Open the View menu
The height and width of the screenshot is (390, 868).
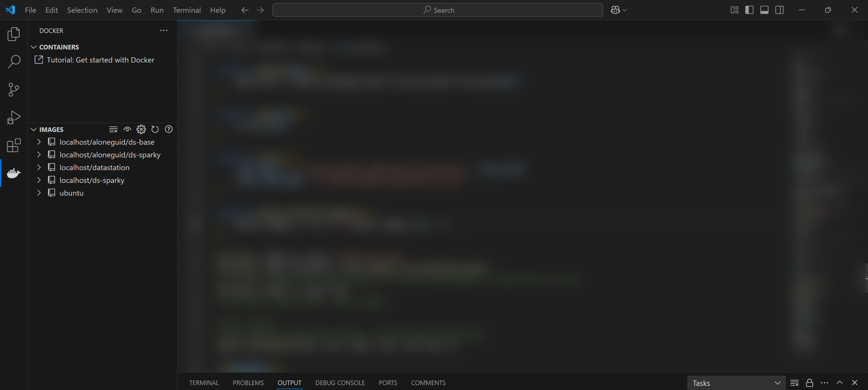(115, 10)
